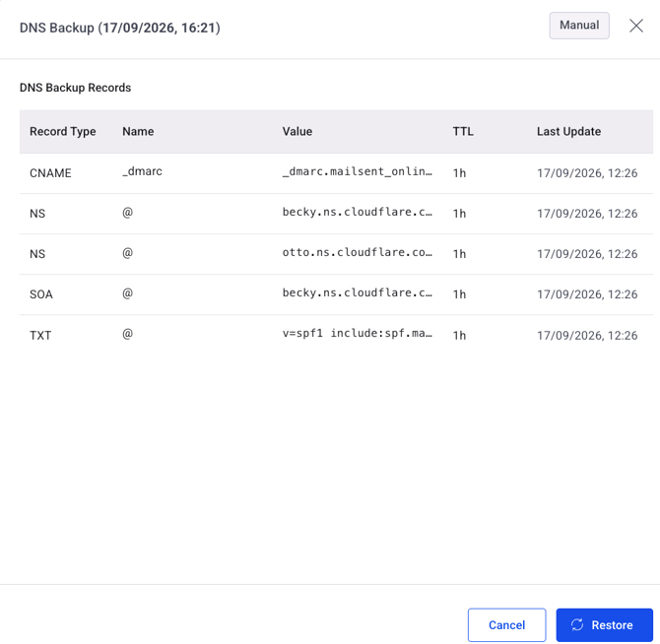Click the first NS row's becky.ns.cloudflare value
Viewport: 660px width, 644px height.
click(x=358, y=212)
